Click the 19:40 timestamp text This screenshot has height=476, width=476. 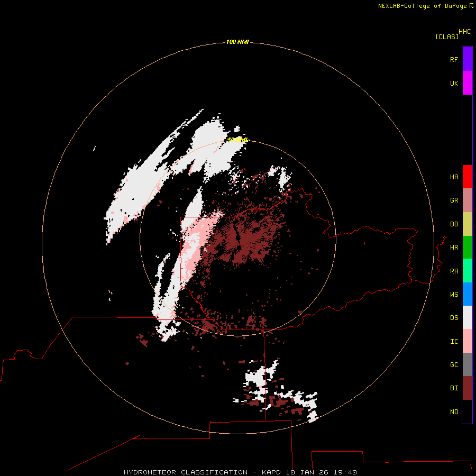click(345, 472)
